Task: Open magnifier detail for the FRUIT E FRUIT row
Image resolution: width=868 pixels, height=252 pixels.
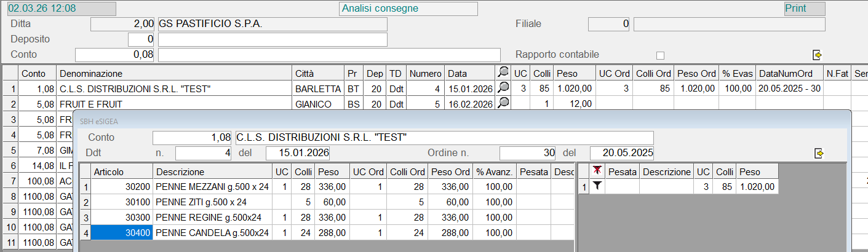Action: (x=503, y=103)
